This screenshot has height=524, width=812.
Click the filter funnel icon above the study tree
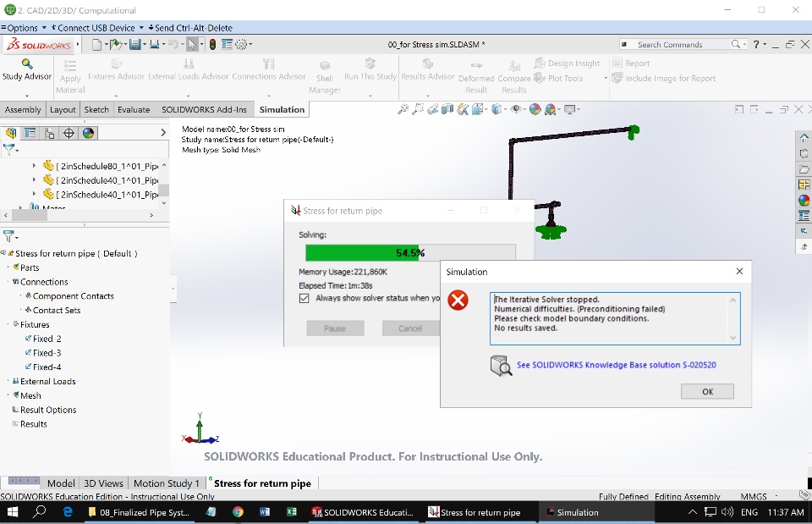(8, 236)
